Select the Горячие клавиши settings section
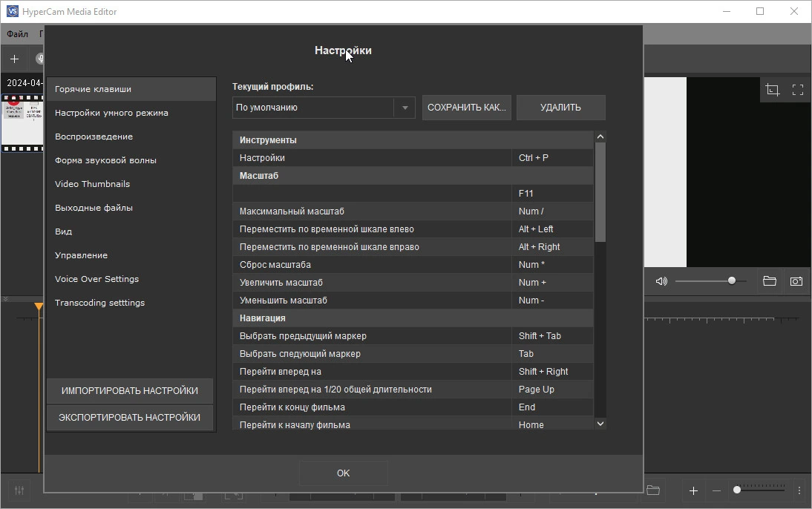The width and height of the screenshot is (812, 509). [x=131, y=89]
